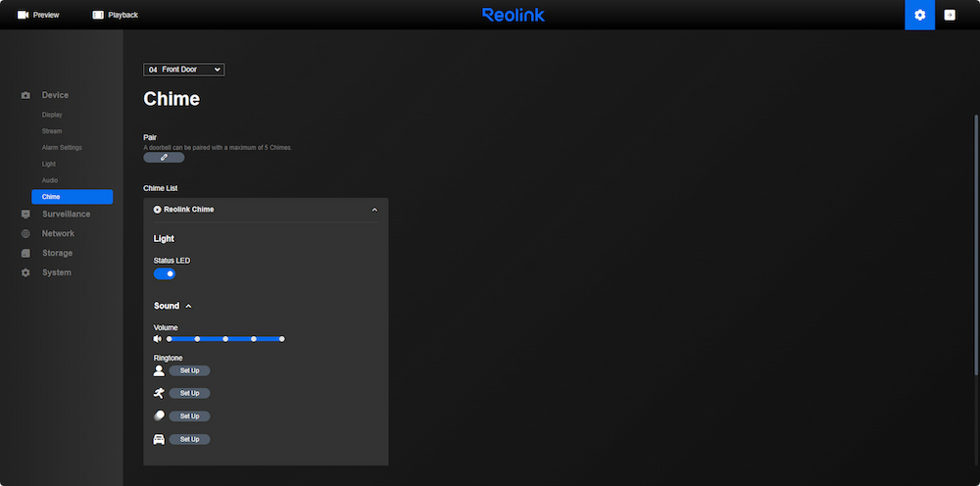Click the Reolink Chime title text
The image size is (980, 486).
click(189, 210)
